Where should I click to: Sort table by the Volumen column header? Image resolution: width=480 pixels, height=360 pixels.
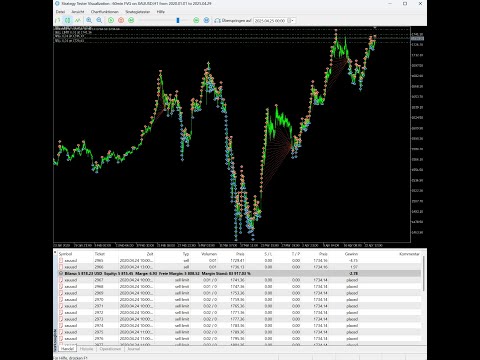pos(209,254)
